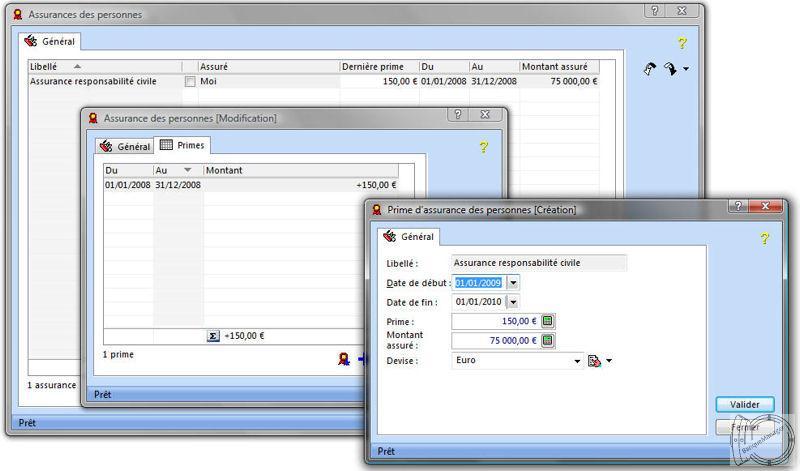Open the Date de début calendar dropdown
The image size is (800, 471).
[513, 283]
